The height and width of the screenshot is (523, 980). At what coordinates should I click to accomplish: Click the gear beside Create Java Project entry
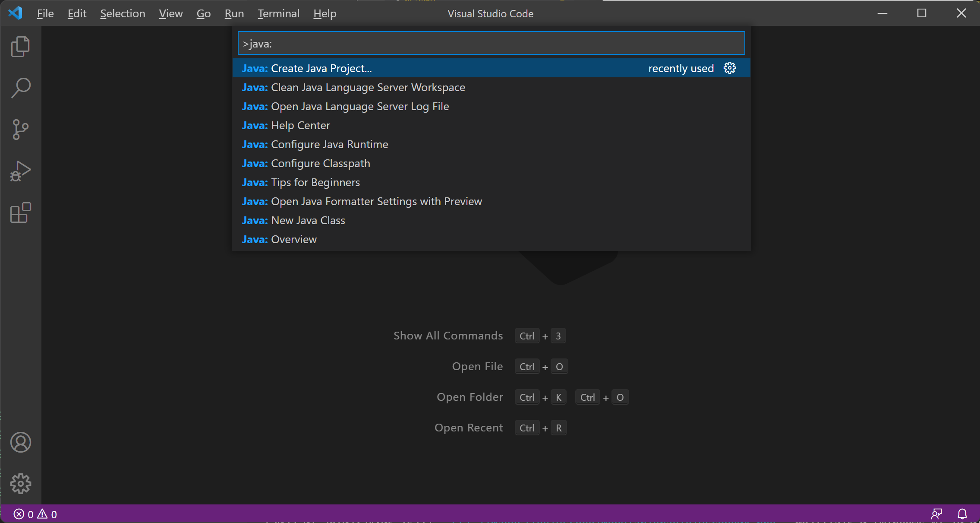(729, 68)
